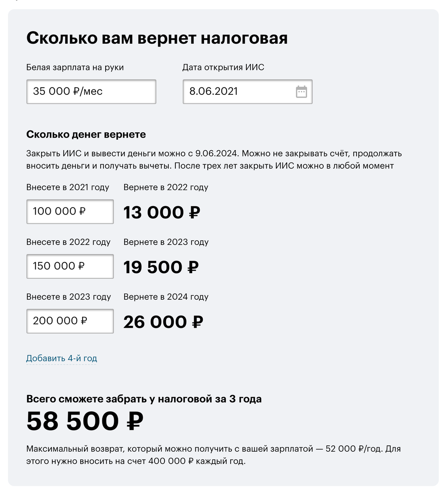Click the 13 000 ₽ return value for 2022
448x499 pixels.
(161, 212)
